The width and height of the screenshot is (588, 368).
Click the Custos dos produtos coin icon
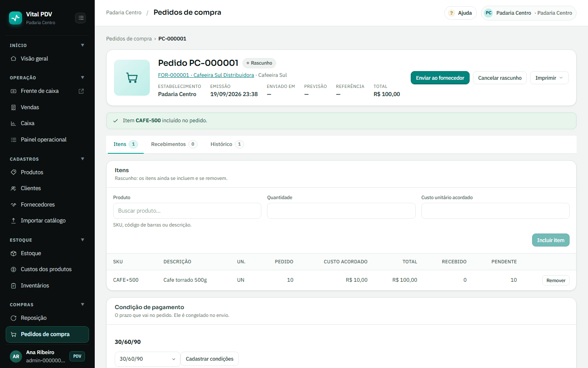pos(13,269)
